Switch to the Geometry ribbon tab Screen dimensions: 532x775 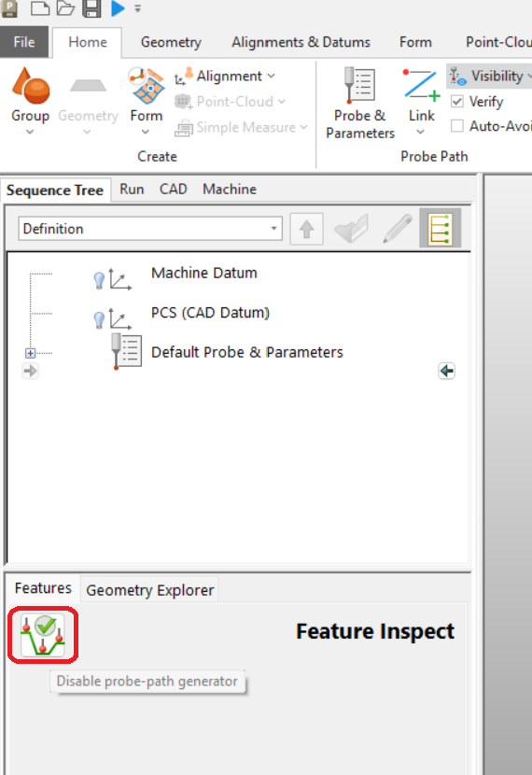point(171,42)
